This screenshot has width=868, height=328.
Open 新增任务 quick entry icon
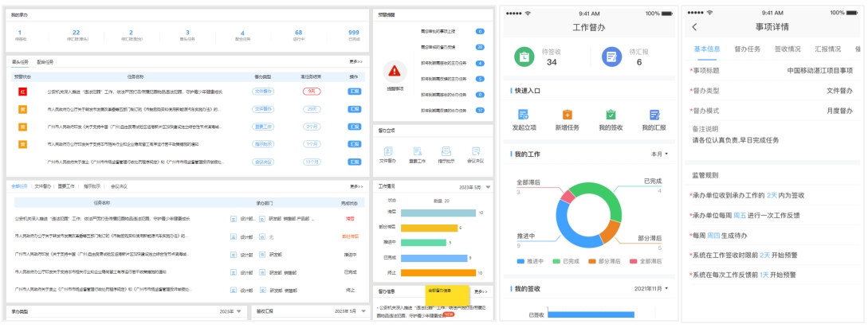pos(567,115)
